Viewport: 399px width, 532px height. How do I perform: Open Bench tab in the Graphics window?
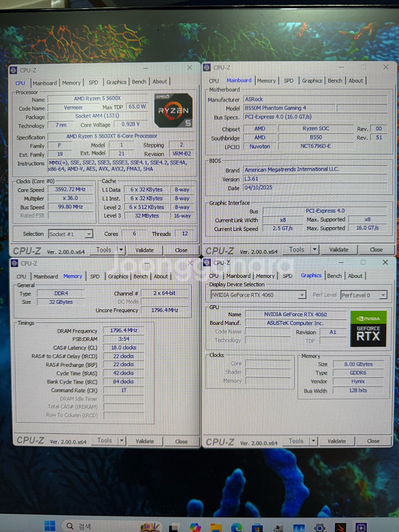334,276
